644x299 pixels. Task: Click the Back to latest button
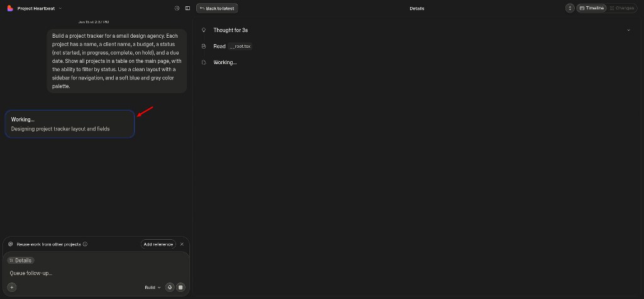tap(217, 8)
